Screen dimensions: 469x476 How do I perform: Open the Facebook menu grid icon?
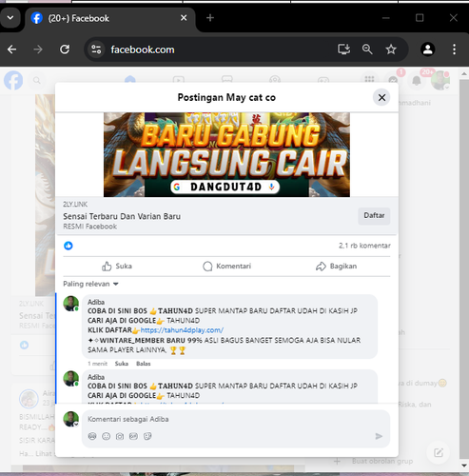click(369, 79)
